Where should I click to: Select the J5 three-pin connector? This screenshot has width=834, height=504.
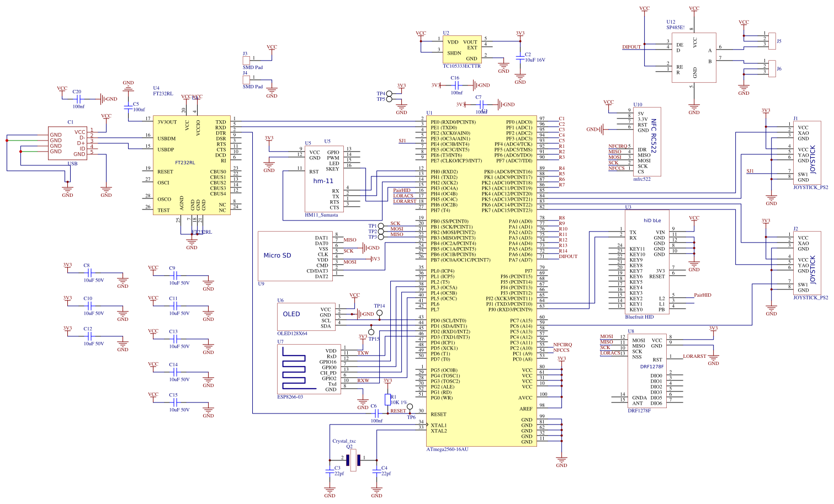click(x=772, y=41)
